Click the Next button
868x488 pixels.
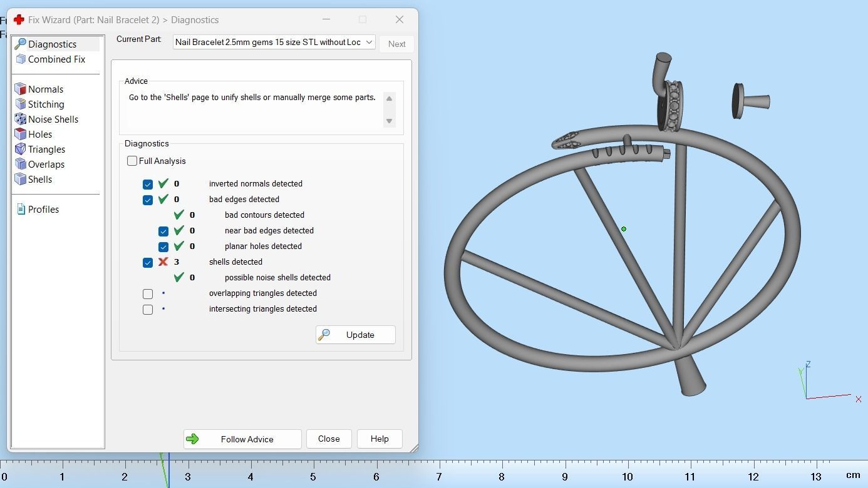pyautogui.click(x=397, y=44)
